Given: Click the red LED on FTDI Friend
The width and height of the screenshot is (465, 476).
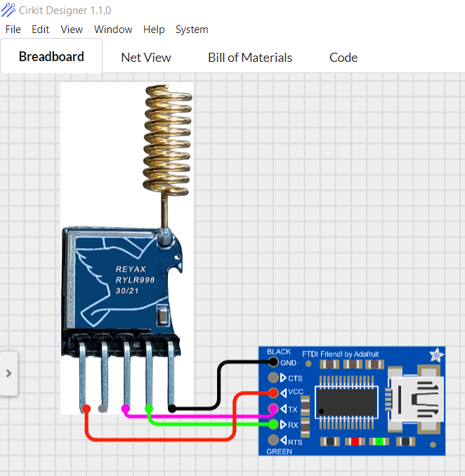Looking at the screenshot, I should 355,441.
